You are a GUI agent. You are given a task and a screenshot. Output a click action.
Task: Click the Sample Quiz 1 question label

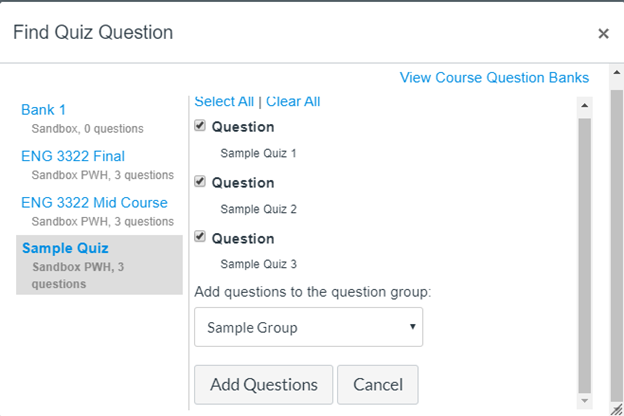(x=258, y=154)
